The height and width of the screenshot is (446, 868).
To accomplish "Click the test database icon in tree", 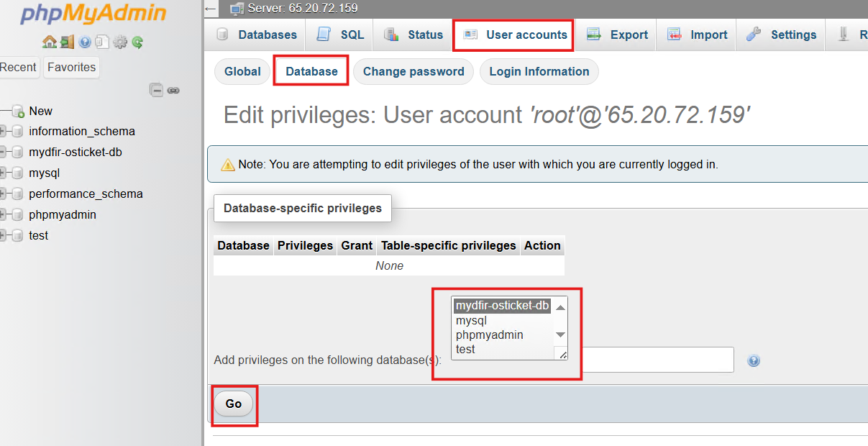I will [18, 236].
